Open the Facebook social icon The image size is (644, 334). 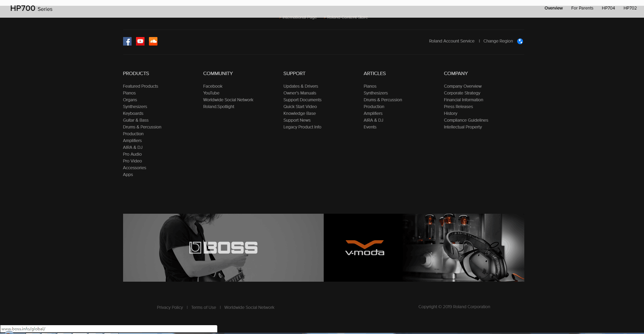127,41
